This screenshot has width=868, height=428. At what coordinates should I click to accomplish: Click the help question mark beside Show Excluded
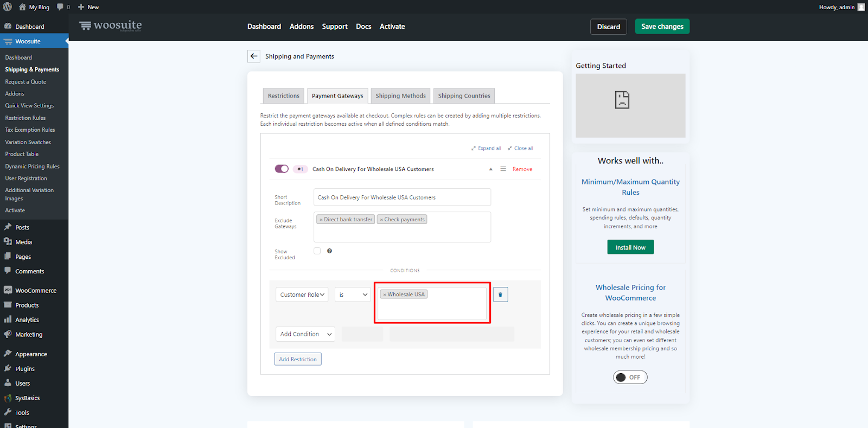point(329,251)
